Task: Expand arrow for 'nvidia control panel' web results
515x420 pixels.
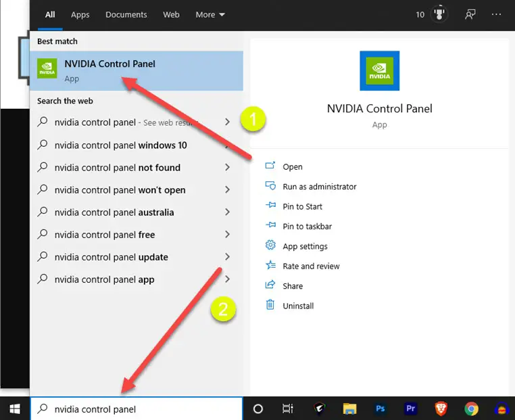Action: point(227,122)
